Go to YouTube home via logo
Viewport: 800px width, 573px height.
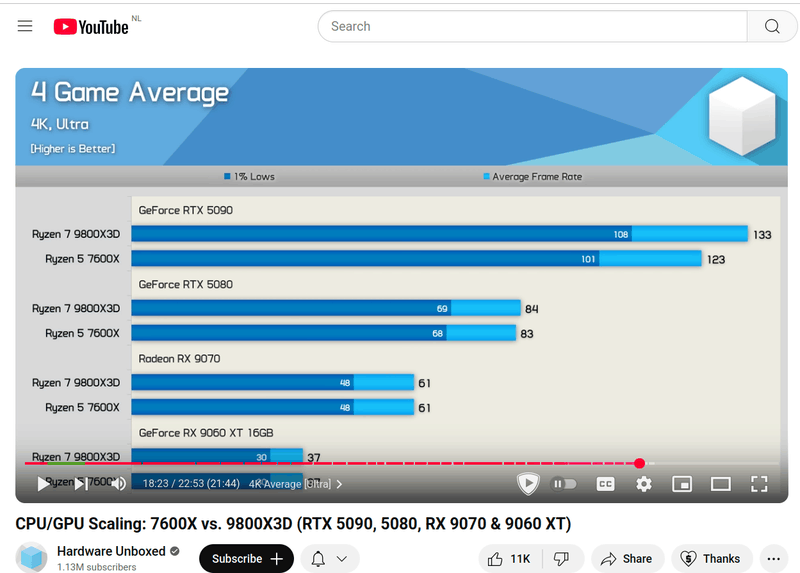(x=91, y=27)
